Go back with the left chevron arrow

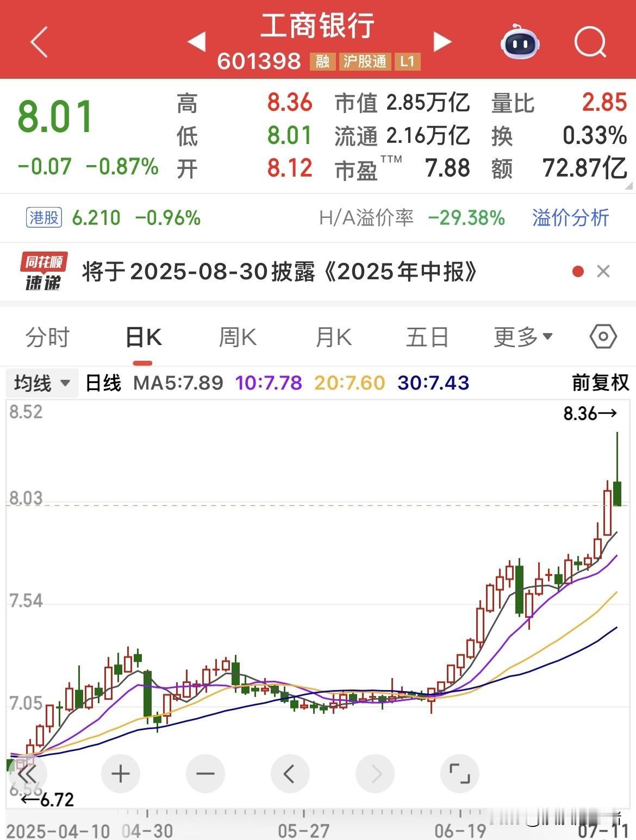click(x=39, y=41)
